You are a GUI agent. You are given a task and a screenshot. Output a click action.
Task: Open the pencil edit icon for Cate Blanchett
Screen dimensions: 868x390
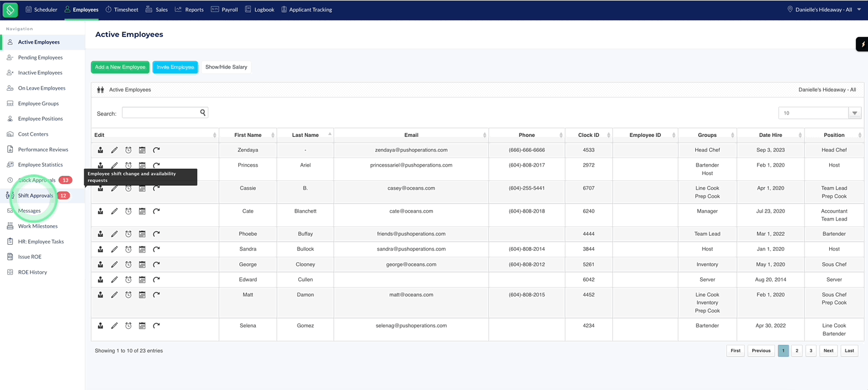(x=115, y=211)
